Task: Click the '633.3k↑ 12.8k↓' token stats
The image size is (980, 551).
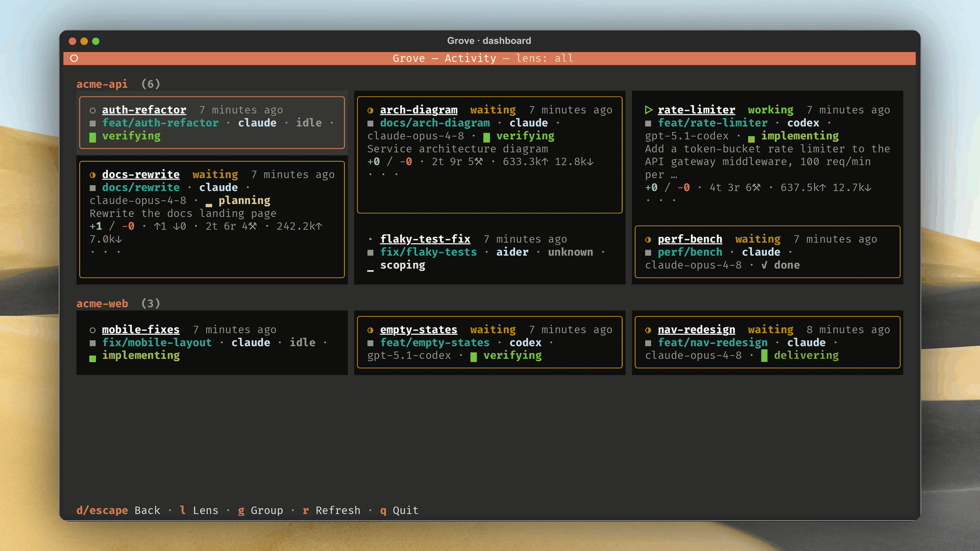Action: (x=548, y=162)
